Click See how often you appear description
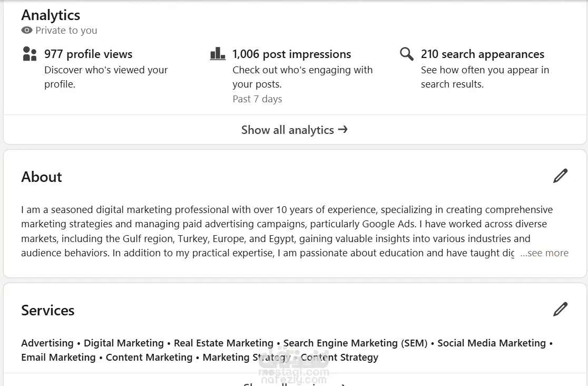Image resolution: width=588 pixels, height=386 pixels. (x=485, y=77)
